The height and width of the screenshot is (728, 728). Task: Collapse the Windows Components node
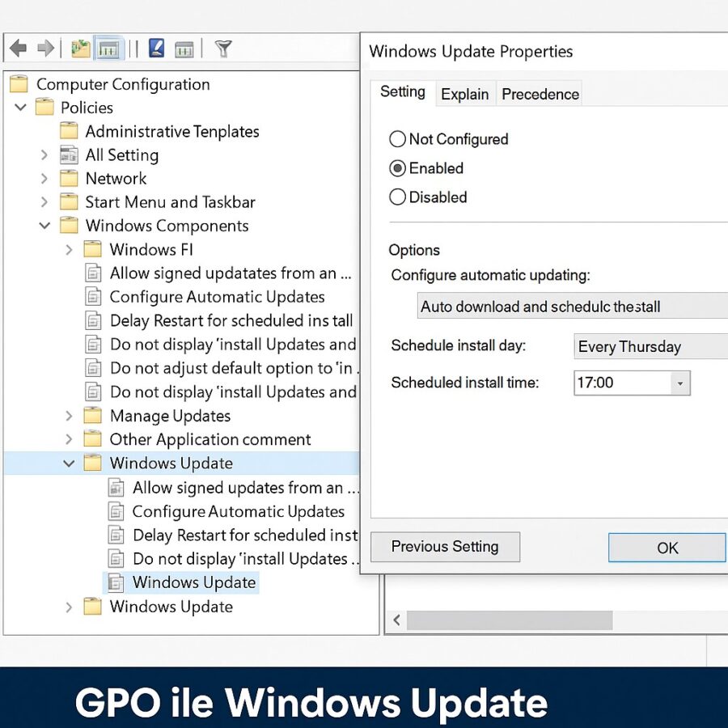pos(44,226)
